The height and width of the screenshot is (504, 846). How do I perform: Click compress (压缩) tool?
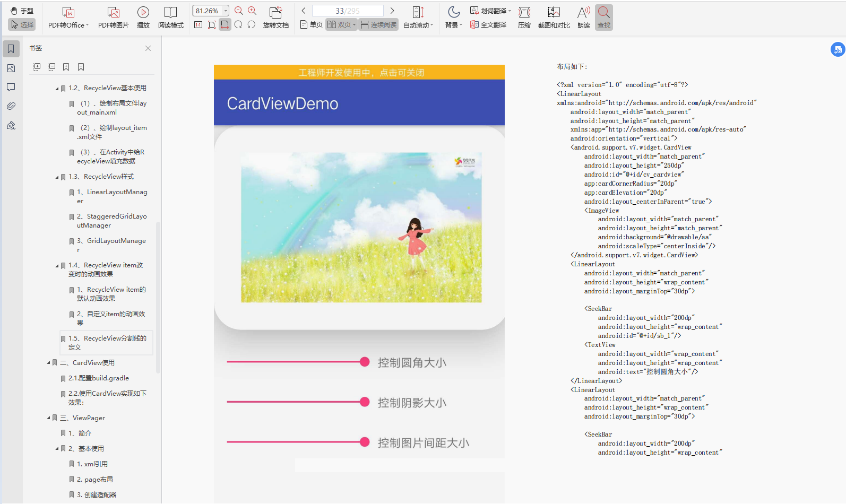coord(524,18)
